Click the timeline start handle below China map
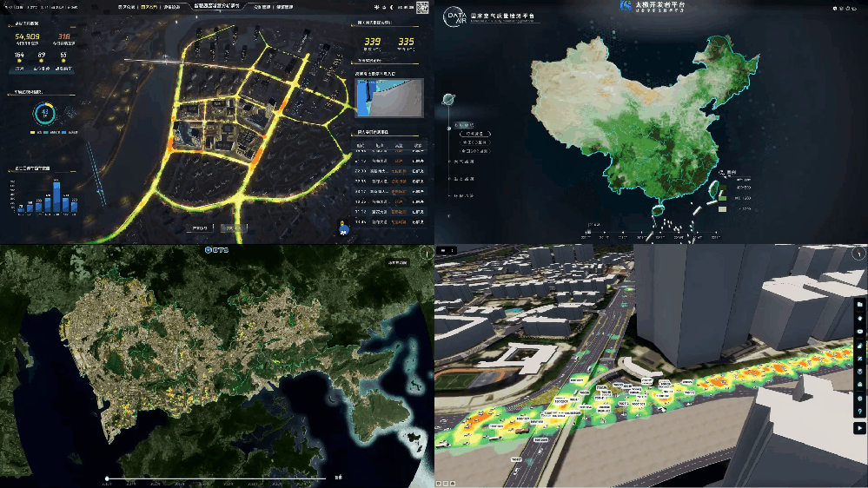The image size is (868, 488). tap(589, 233)
